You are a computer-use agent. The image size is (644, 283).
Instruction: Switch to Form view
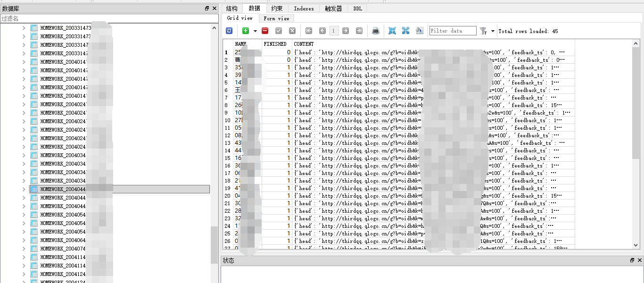coord(276,18)
